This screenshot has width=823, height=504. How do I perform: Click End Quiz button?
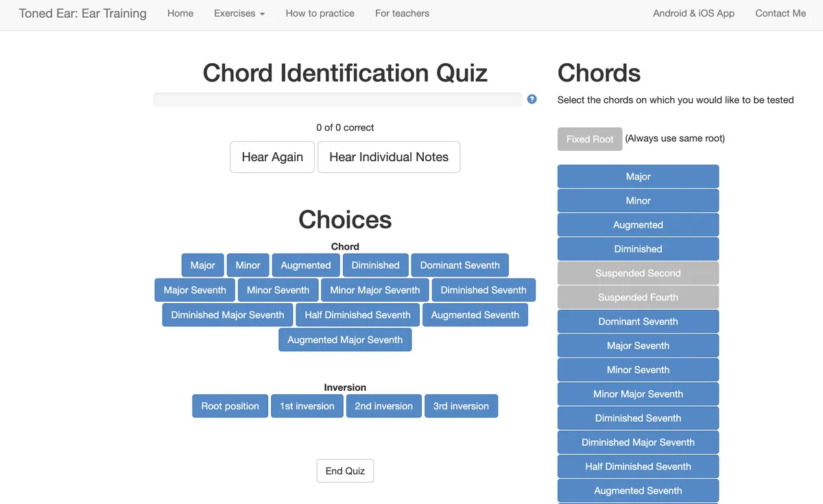(x=345, y=471)
